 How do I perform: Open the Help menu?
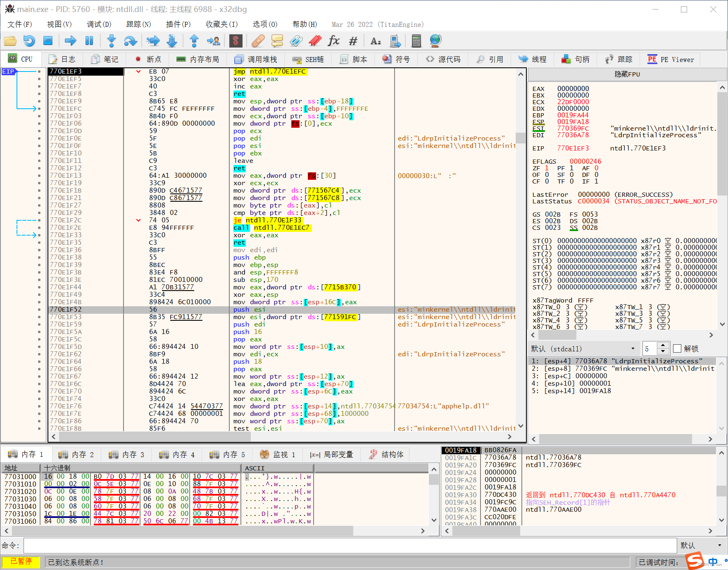305,24
